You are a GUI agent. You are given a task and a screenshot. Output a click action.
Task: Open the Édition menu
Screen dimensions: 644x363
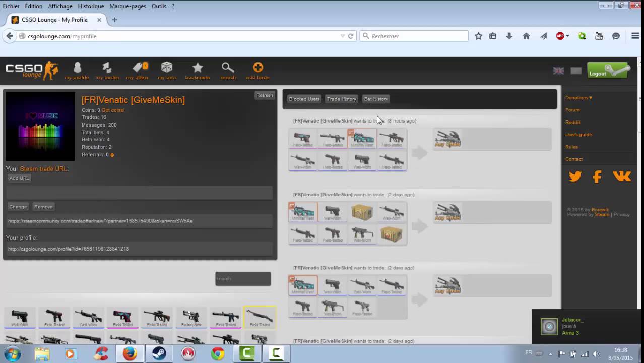click(x=34, y=6)
